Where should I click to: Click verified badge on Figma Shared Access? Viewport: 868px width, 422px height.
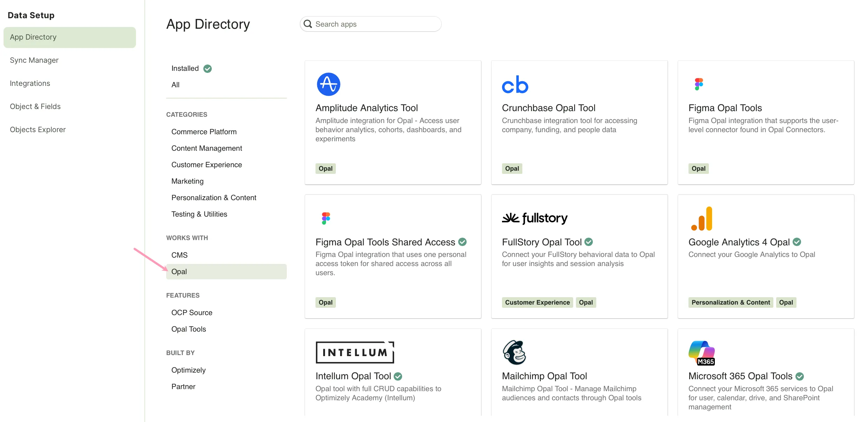(462, 242)
